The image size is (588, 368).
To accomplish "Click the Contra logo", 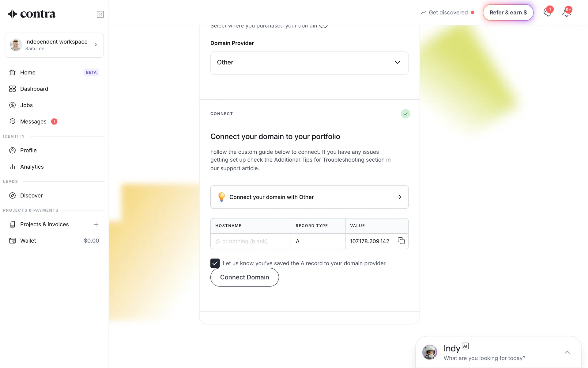I will coord(32,14).
